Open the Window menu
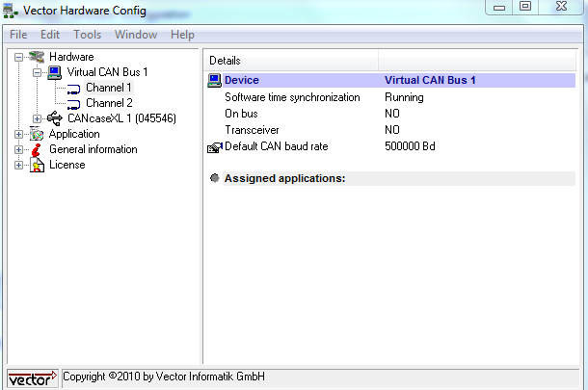588x390 pixels. 135,35
